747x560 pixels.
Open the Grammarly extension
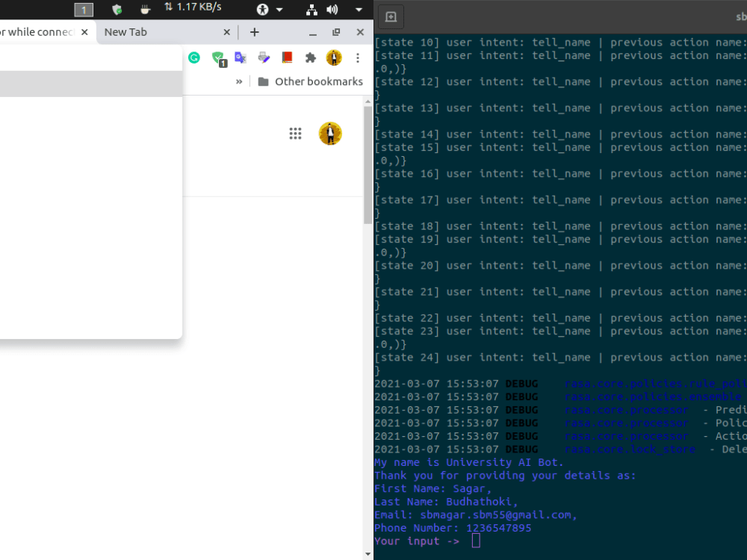pyautogui.click(x=194, y=57)
